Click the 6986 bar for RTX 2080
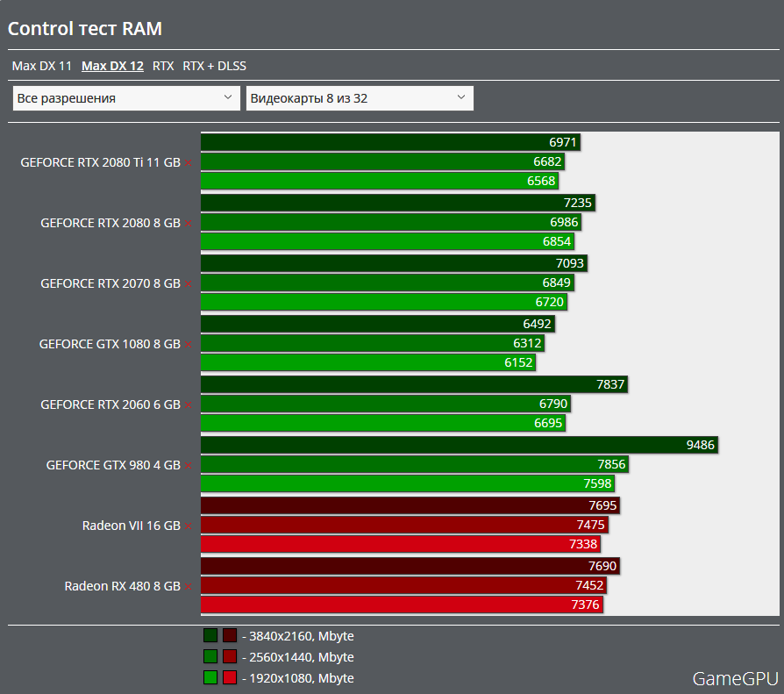The width and height of the screenshot is (784, 694). pyautogui.click(x=391, y=222)
